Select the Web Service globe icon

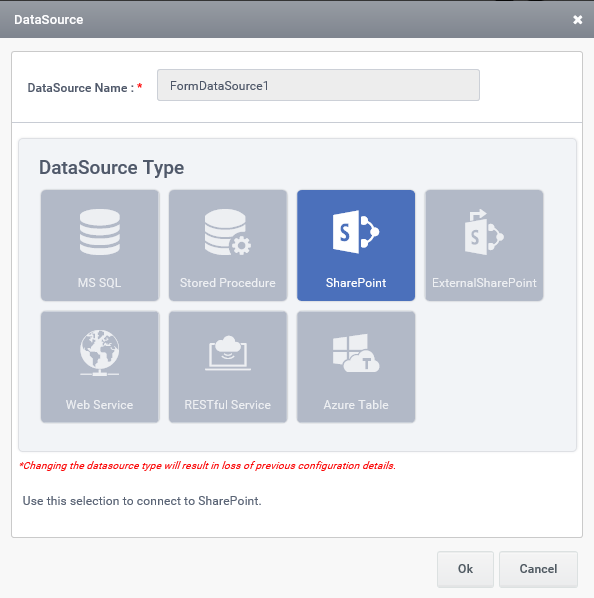pyautogui.click(x=100, y=353)
